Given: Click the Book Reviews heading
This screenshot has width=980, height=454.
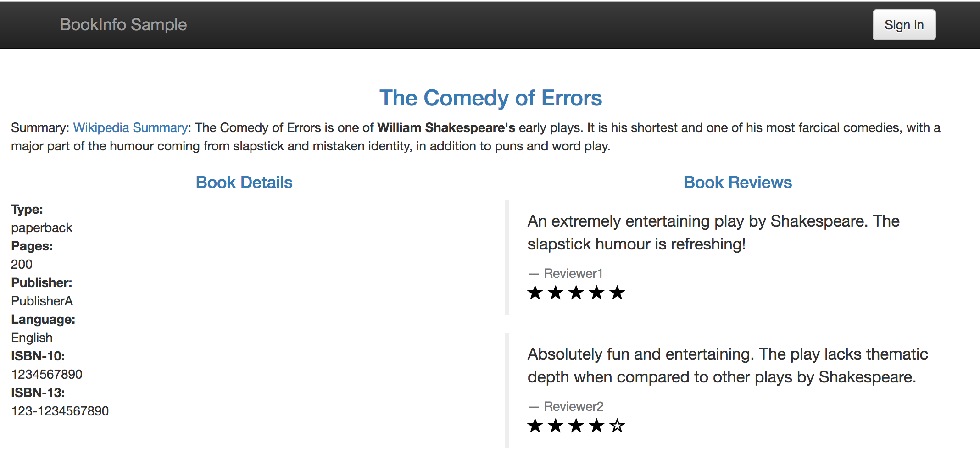Looking at the screenshot, I should click(x=737, y=183).
